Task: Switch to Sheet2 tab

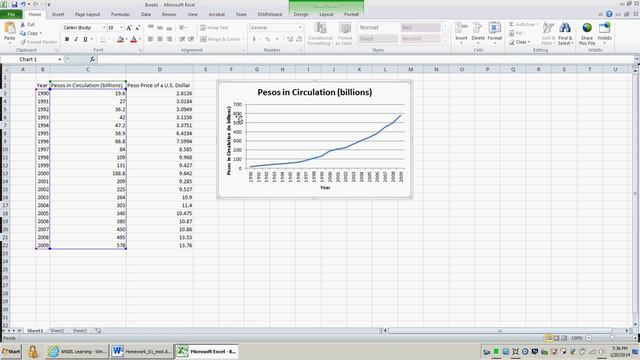Action: tap(57, 331)
